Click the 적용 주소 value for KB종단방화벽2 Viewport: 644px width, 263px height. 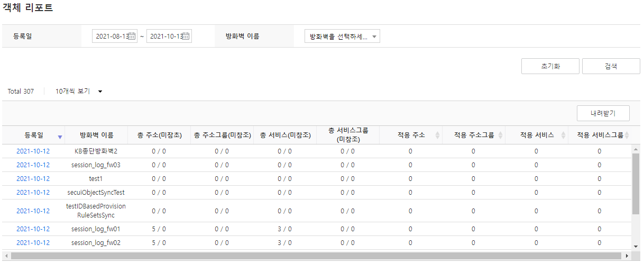pos(410,151)
